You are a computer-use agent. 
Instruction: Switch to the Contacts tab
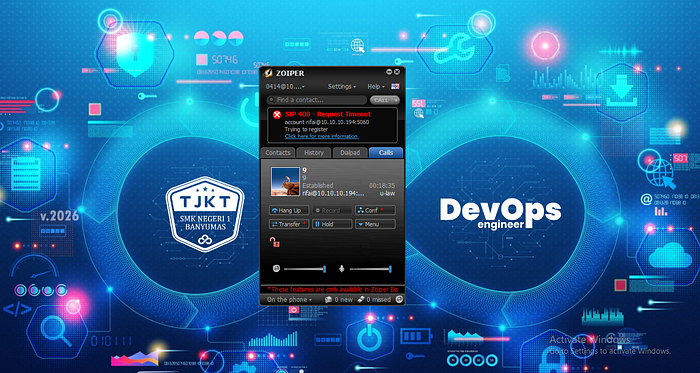[278, 153]
